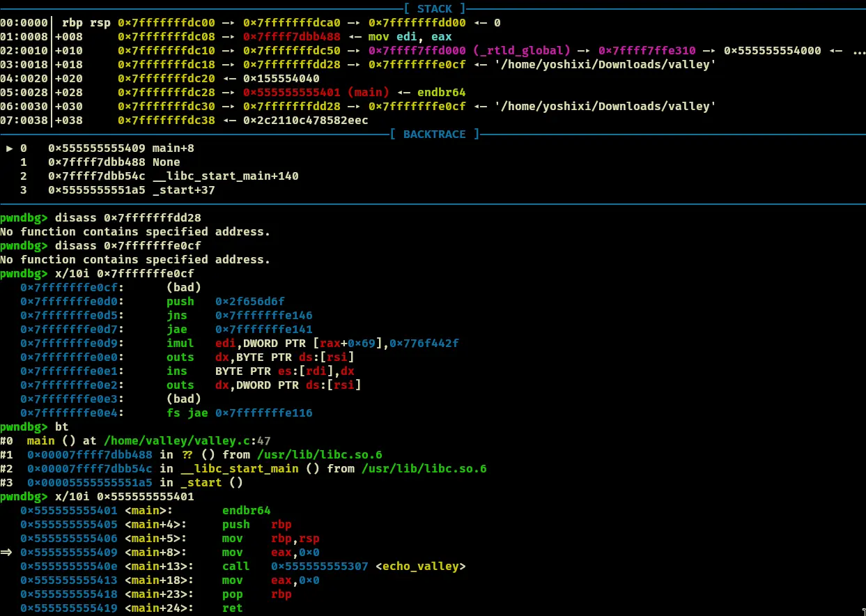The width and height of the screenshot is (866, 616).
Task: Click the BACKTRACE section header
Action: [435, 134]
